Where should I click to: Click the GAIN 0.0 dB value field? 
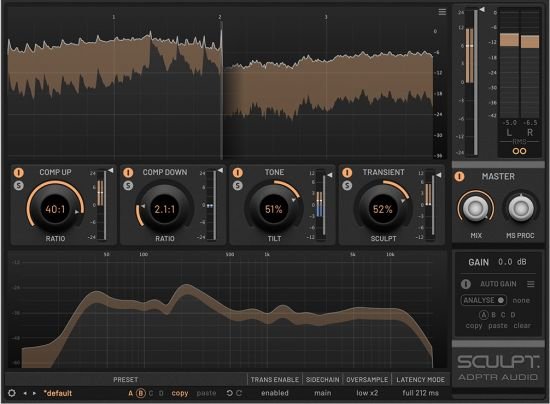(x=512, y=262)
